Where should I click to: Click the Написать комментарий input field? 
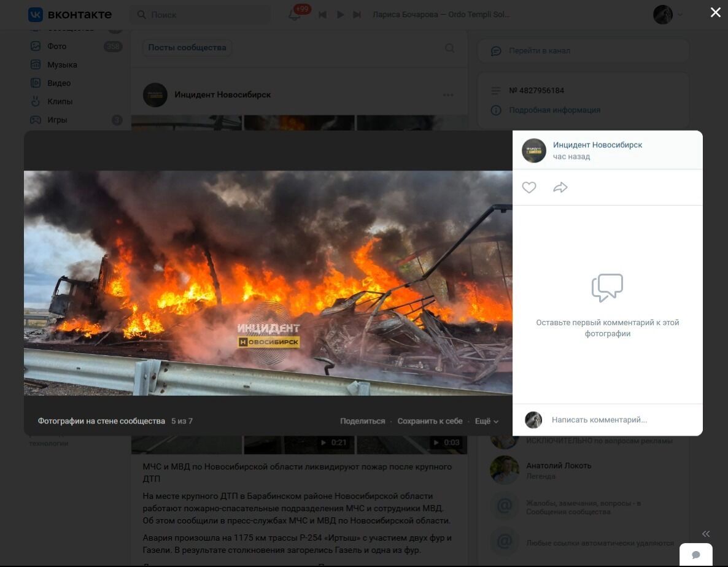620,420
